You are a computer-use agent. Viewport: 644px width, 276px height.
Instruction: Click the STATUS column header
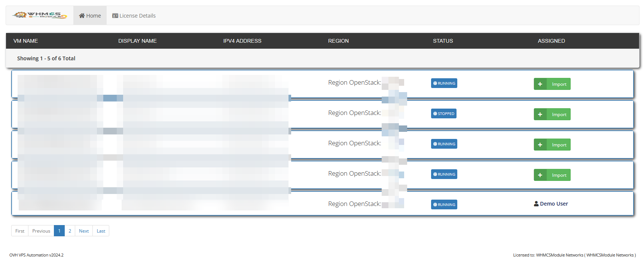tap(443, 41)
